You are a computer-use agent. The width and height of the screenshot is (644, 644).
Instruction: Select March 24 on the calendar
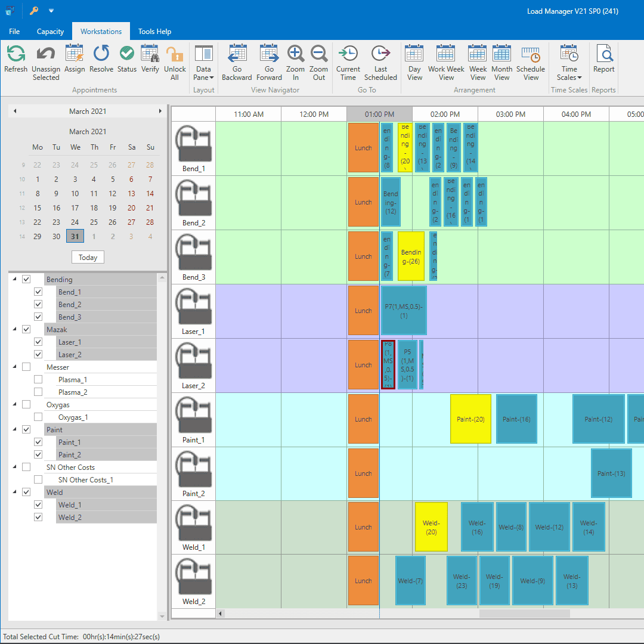(75, 222)
